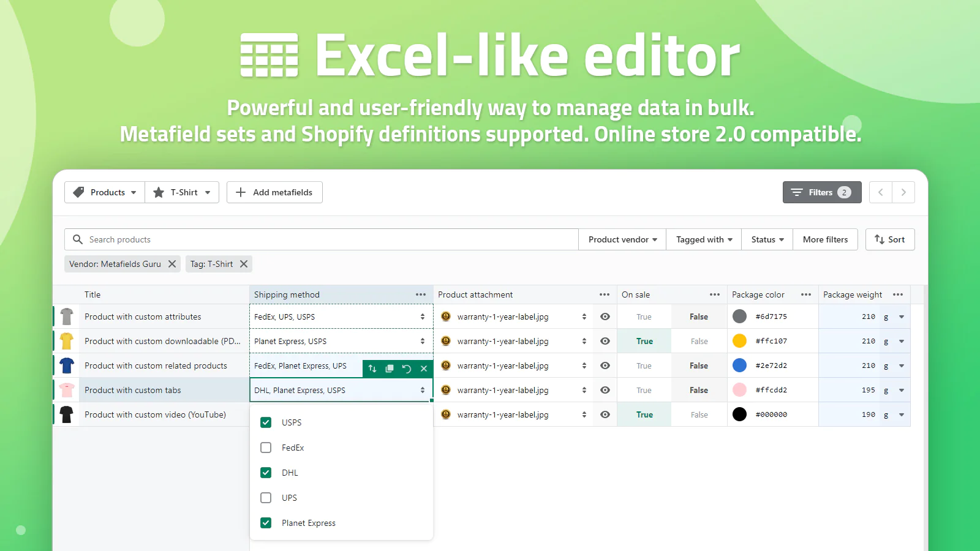Click the swap arrows icon in cell toolbar
Screen dimensions: 980x551
click(372, 369)
